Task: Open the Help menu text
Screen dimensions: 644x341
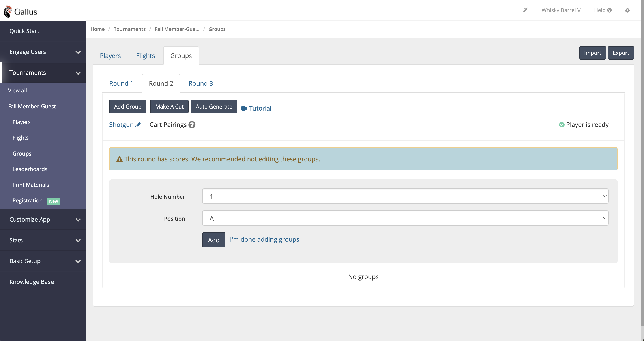Action: click(x=599, y=10)
